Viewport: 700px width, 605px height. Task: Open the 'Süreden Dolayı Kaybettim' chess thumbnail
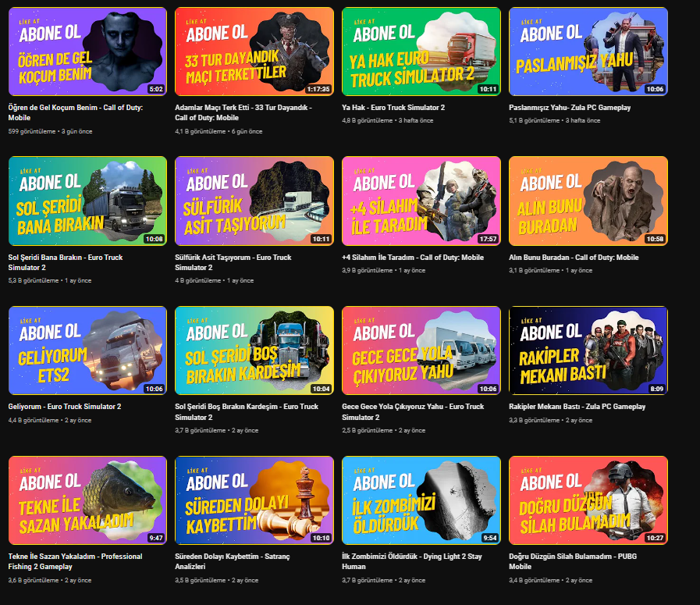pos(254,500)
